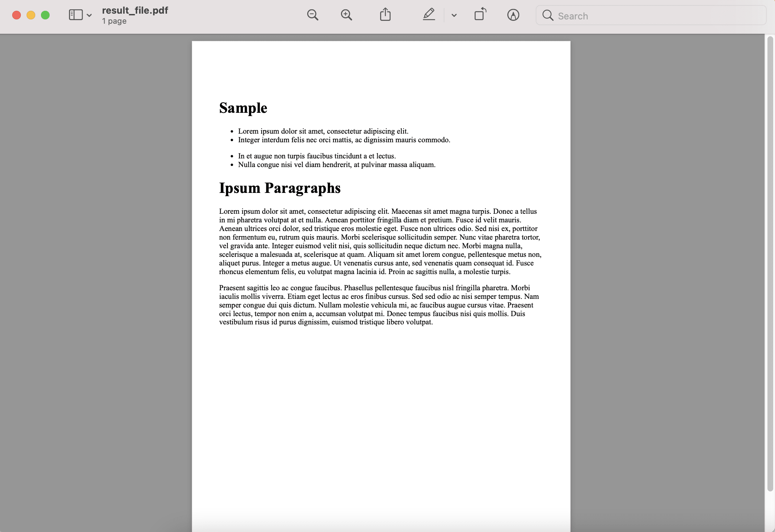Click the Sample heading in document
Viewport: 775px width, 532px height.
click(243, 108)
